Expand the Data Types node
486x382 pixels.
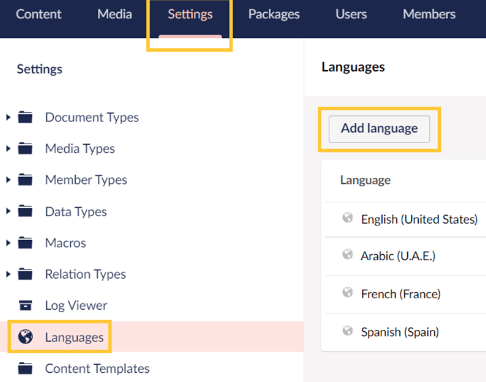(x=8, y=211)
